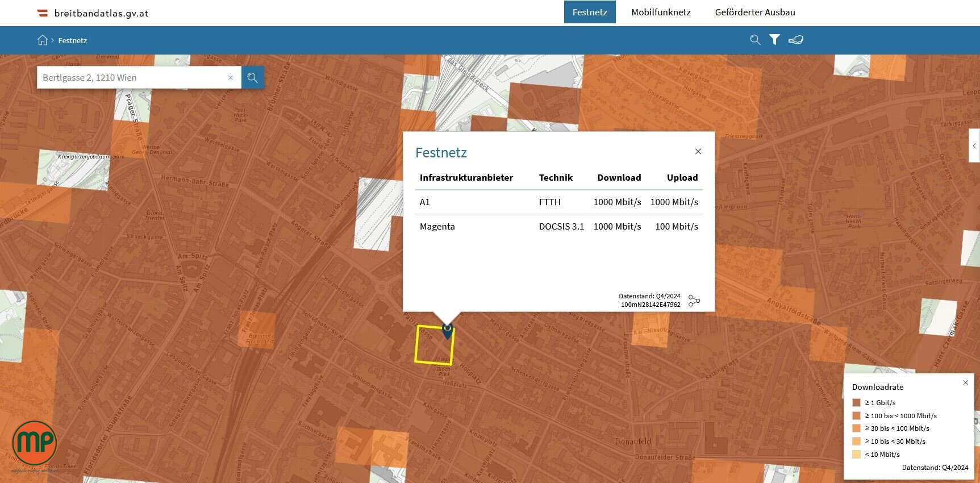Open search via header magnifier icon
Image resolution: width=980 pixels, height=483 pixels.
pyautogui.click(x=755, y=40)
